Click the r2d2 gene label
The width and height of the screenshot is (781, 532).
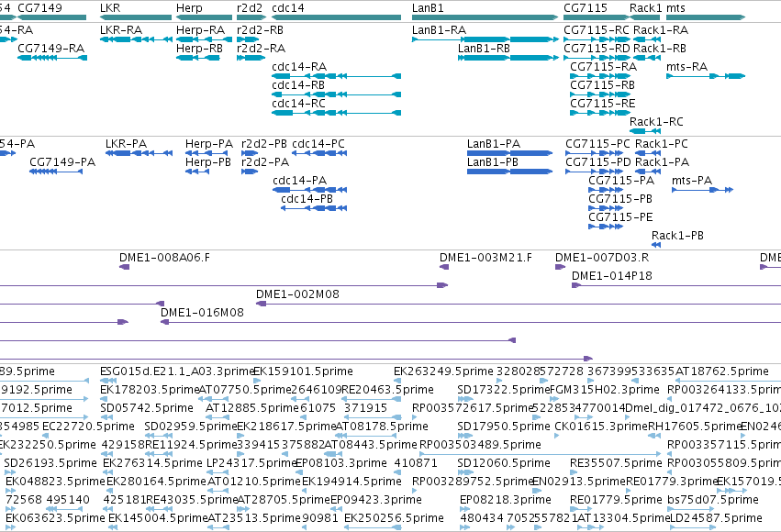[x=249, y=8]
